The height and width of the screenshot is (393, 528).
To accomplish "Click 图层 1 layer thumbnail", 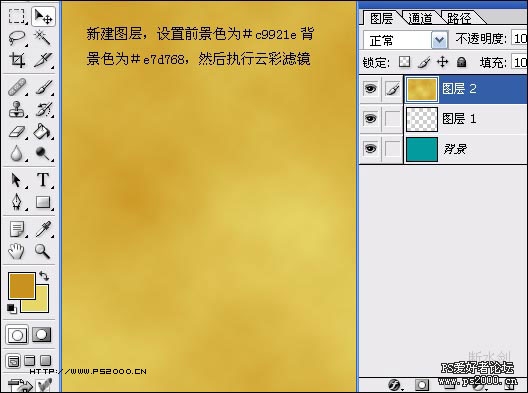I will pyautogui.click(x=422, y=119).
